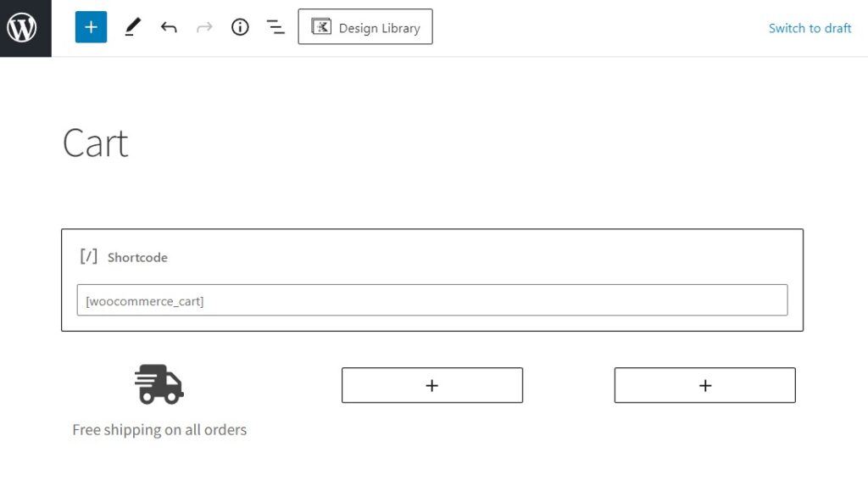Select the Cart page title
868x492 pixels.
[94, 143]
